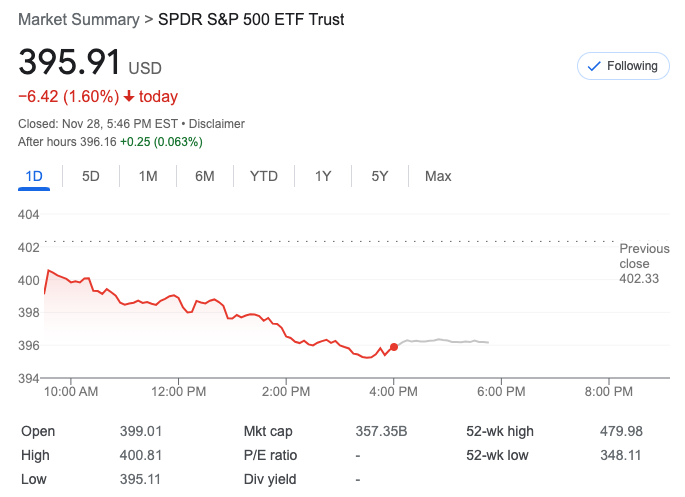Click the After hours price text
Screen dimensions: 685x497
[x=68, y=142]
